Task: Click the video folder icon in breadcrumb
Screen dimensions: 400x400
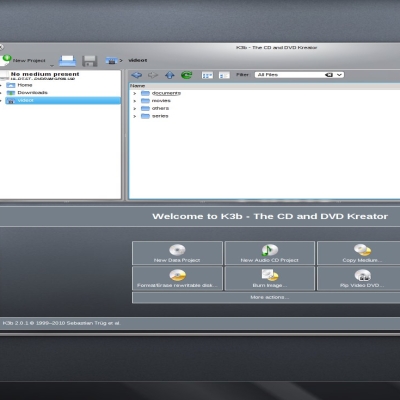Action: coord(112,60)
